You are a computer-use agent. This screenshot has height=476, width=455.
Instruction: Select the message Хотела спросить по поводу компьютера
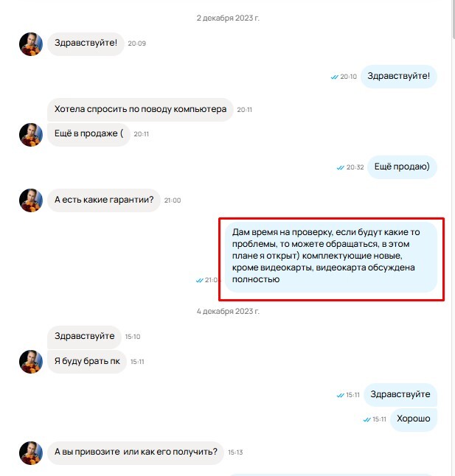click(x=140, y=109)
